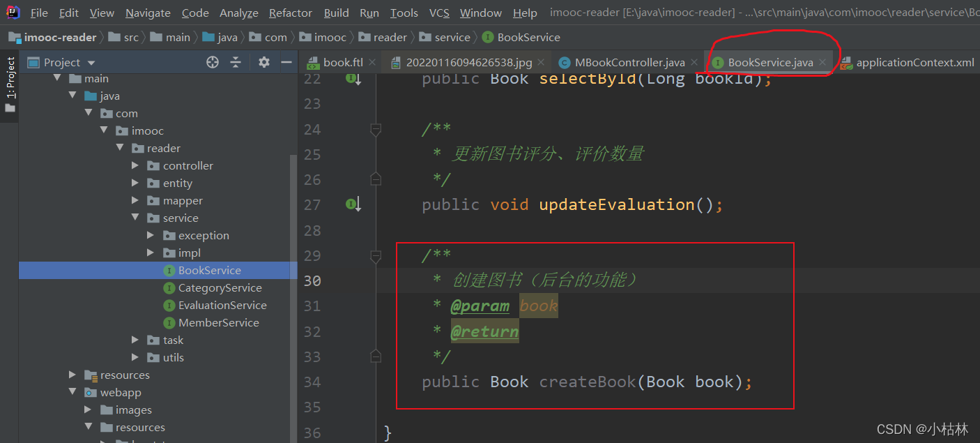Open the Project view mode dropdown
The image size is (980, 443).
tap(91, 61)
